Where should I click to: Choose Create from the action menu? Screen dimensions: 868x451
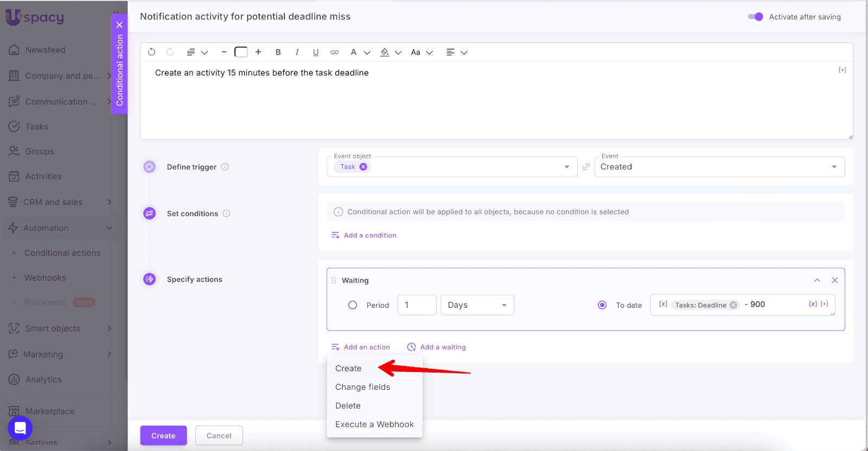[348, 369]
